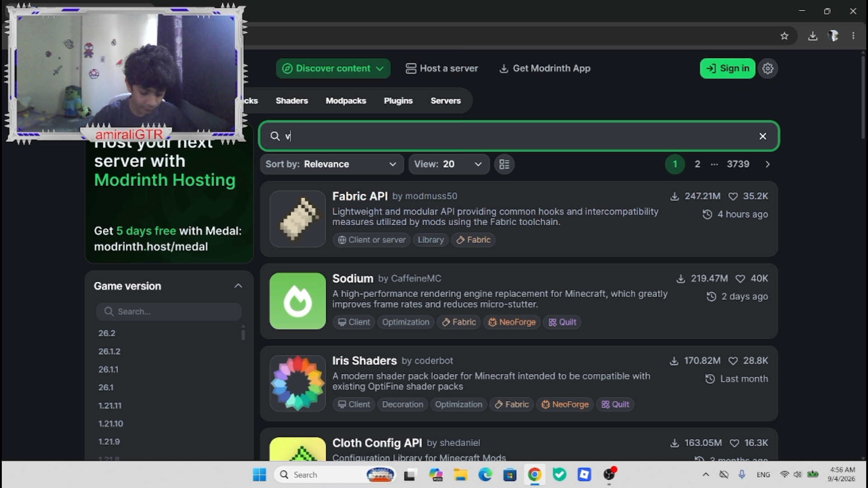868x488 pixels.
Task: Select the Shaders tab
Action: coord(292,101)
